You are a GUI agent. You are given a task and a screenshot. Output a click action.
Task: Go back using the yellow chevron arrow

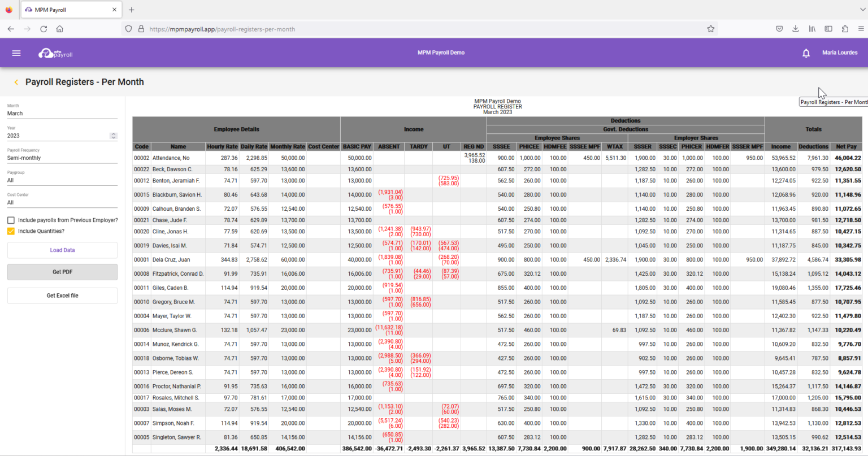(16, 82)
